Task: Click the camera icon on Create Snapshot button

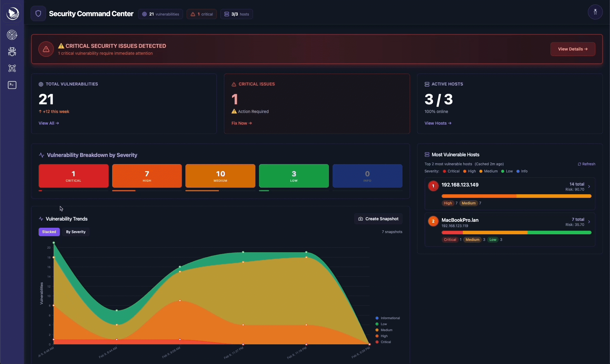Action: 360,219
